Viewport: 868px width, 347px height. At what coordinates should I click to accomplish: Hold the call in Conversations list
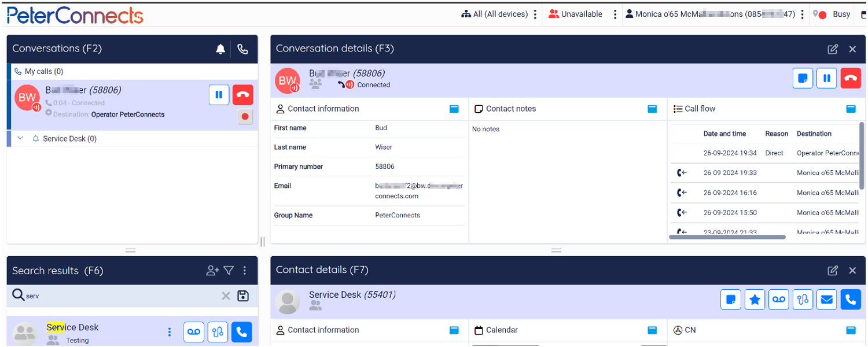coord(219,95)
